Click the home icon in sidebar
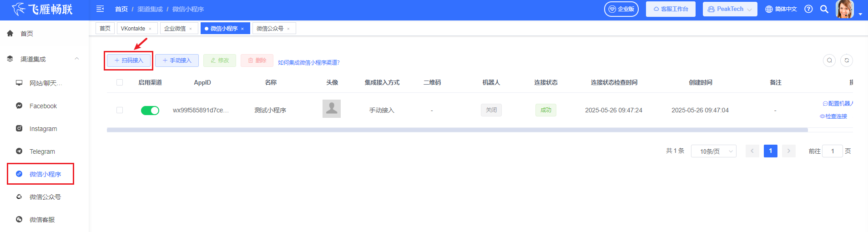This screenshot has width=868, height=232. pyautogui.click(x=10, y=33)
